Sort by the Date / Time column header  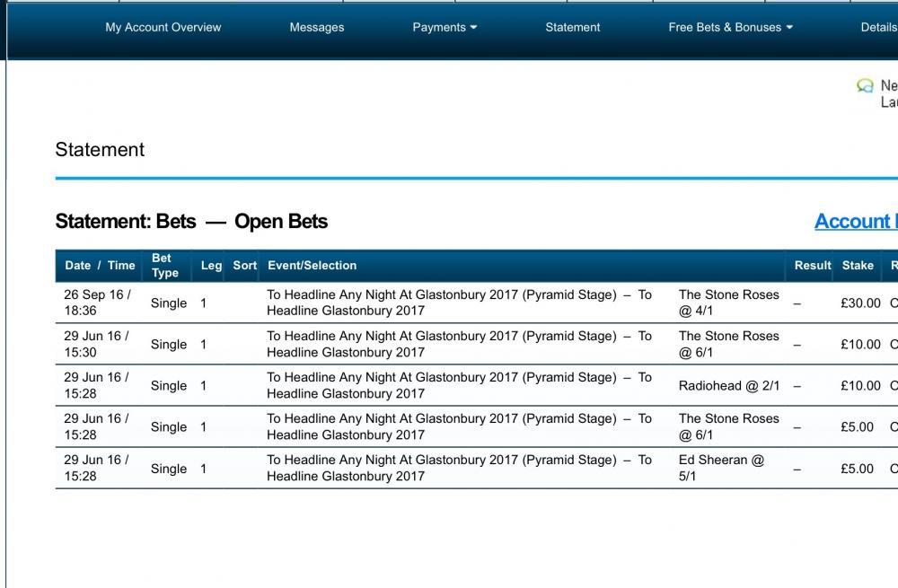[100, 266]
